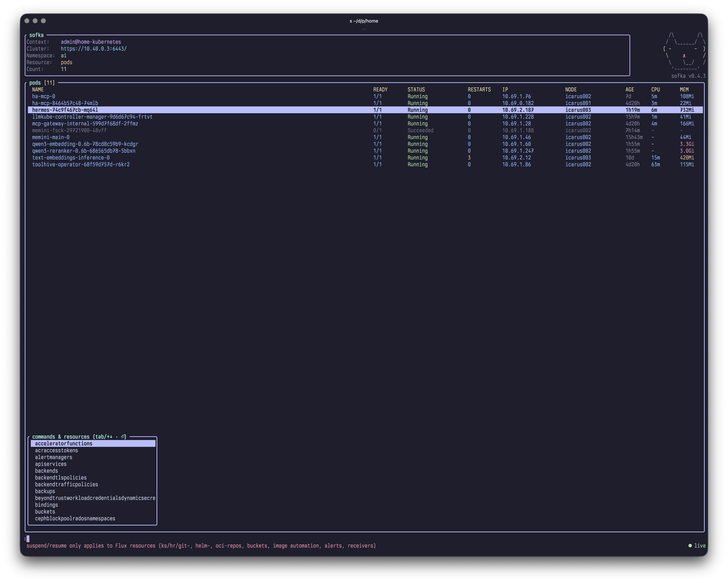Click the MEM column header
Screen dimensions: 728x583
(684, 90)
